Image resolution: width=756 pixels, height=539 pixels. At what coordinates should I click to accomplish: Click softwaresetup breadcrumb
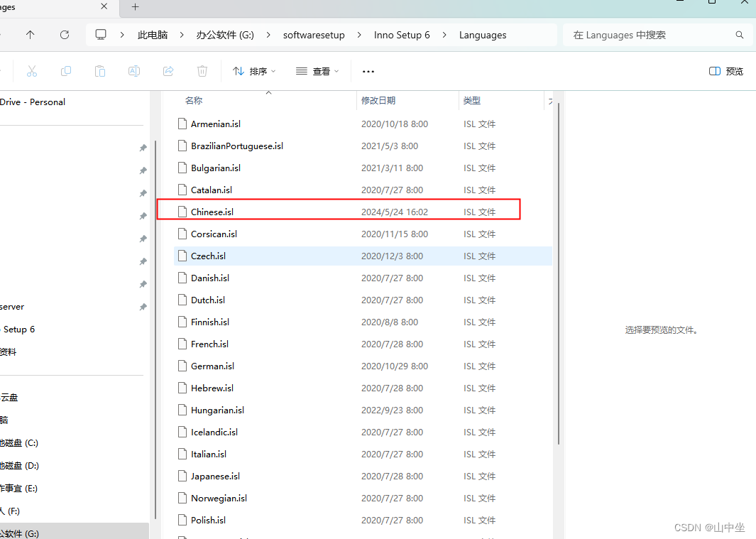point(314,35)
